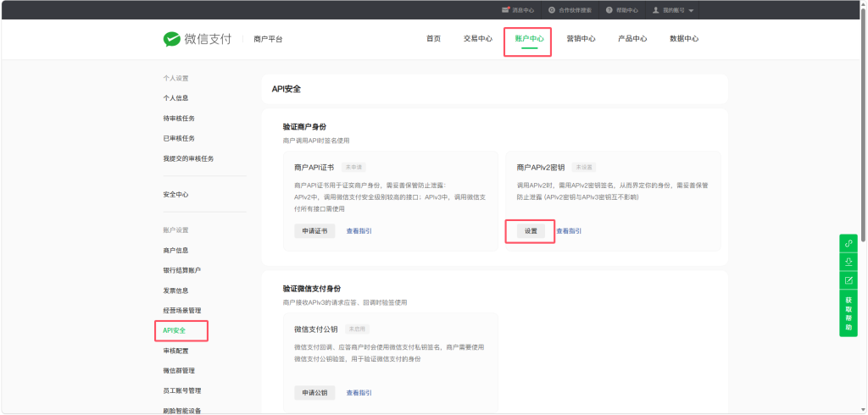Open 审核配置 in the sidebar
868x415 pixels.
pyautogui.click(x=175, y=351)
